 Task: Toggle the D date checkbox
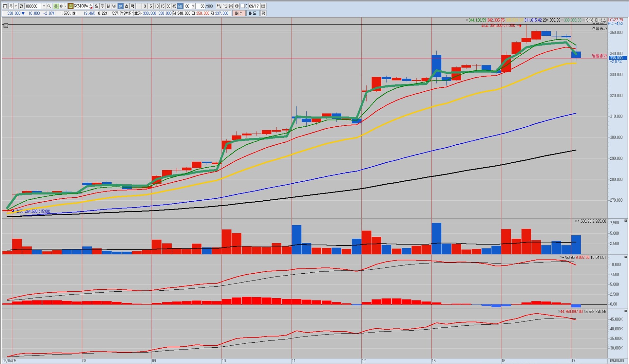click(x=243, y=6)
